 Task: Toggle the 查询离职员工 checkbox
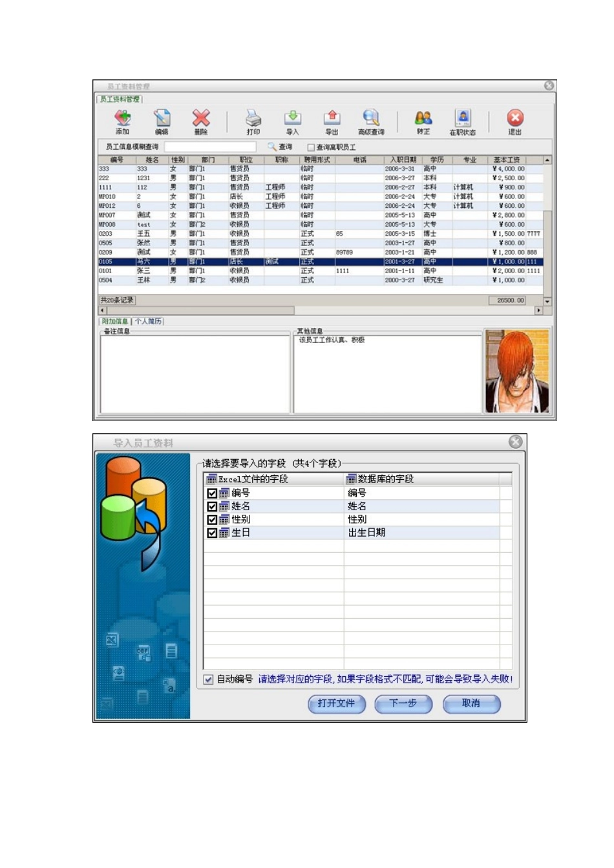click(x=311, y=147)
